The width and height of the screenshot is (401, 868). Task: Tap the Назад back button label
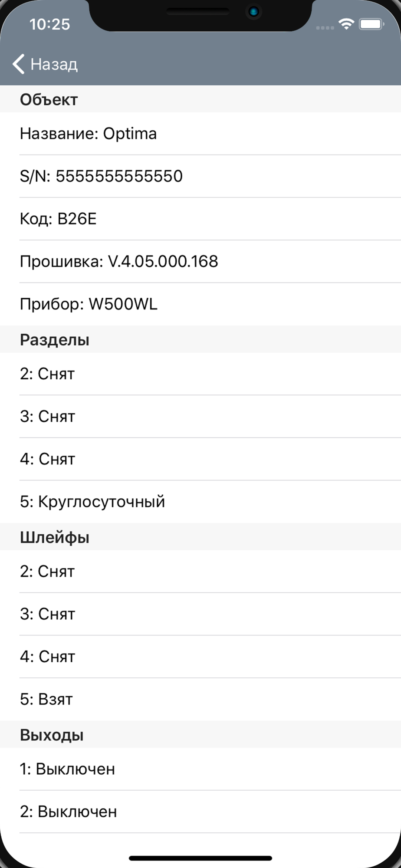(x=54, y=64)
